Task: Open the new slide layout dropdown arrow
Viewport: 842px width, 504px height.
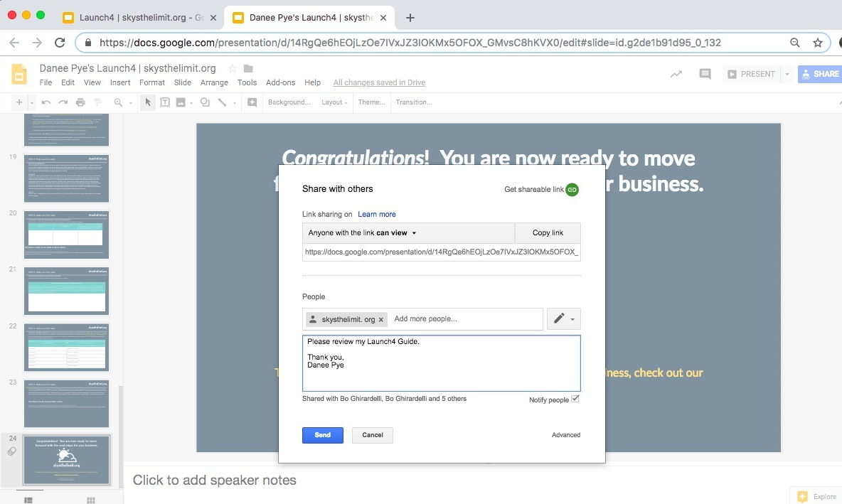Action: click(x=32, y=102)
